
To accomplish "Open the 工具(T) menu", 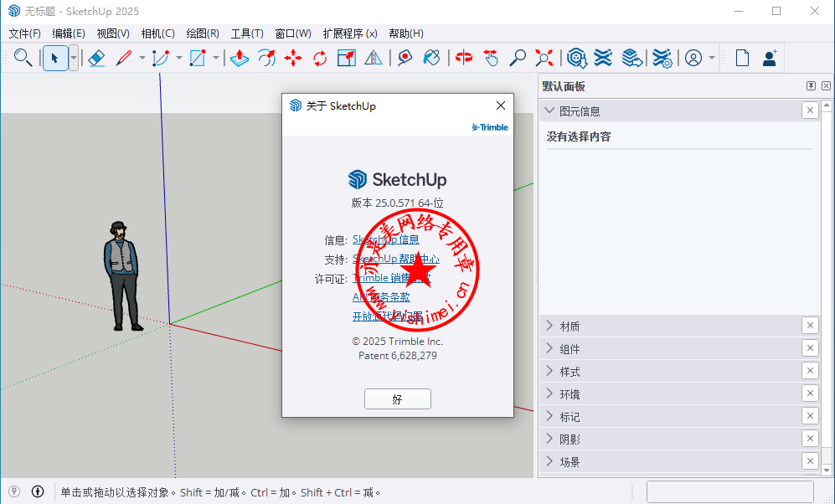I will pos(247,33).
